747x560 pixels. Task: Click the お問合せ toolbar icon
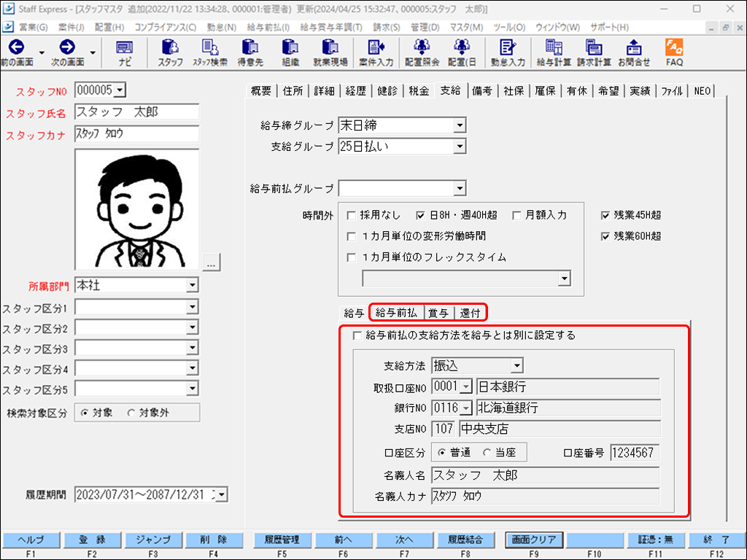(x=633, y=53)
